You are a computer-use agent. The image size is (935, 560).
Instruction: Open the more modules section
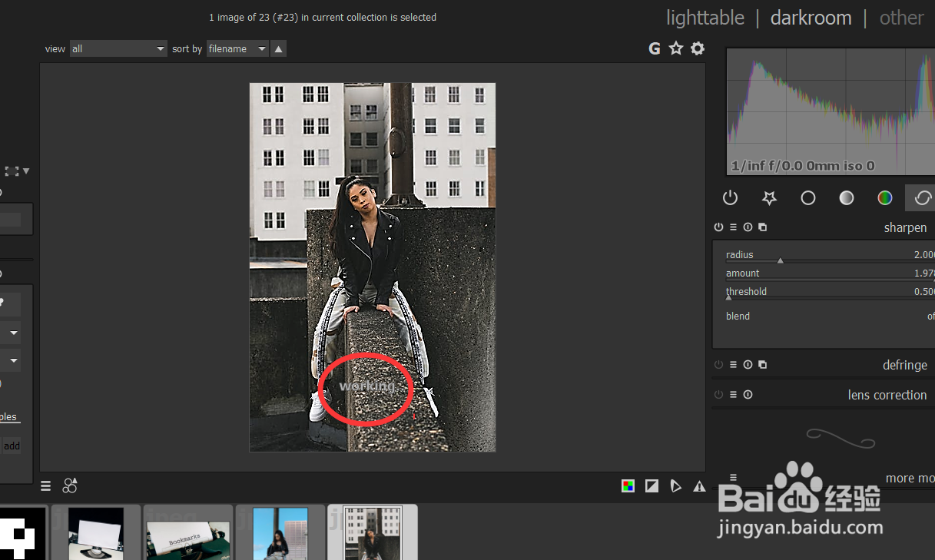pos(910,478)
